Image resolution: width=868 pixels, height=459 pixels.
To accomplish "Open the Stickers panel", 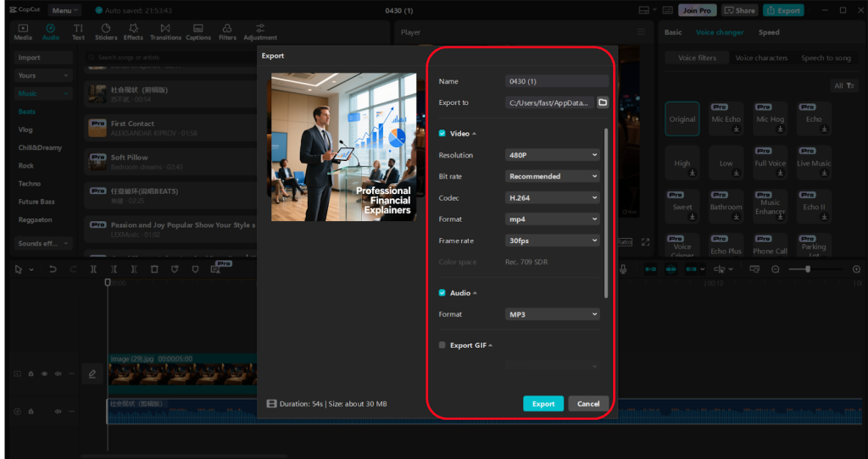I will tap(106, 32).
